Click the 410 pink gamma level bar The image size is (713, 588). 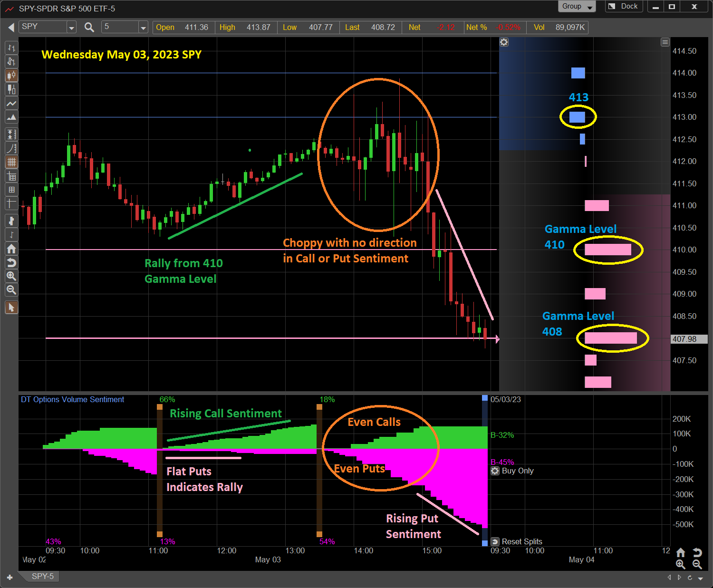pos(608,250)
